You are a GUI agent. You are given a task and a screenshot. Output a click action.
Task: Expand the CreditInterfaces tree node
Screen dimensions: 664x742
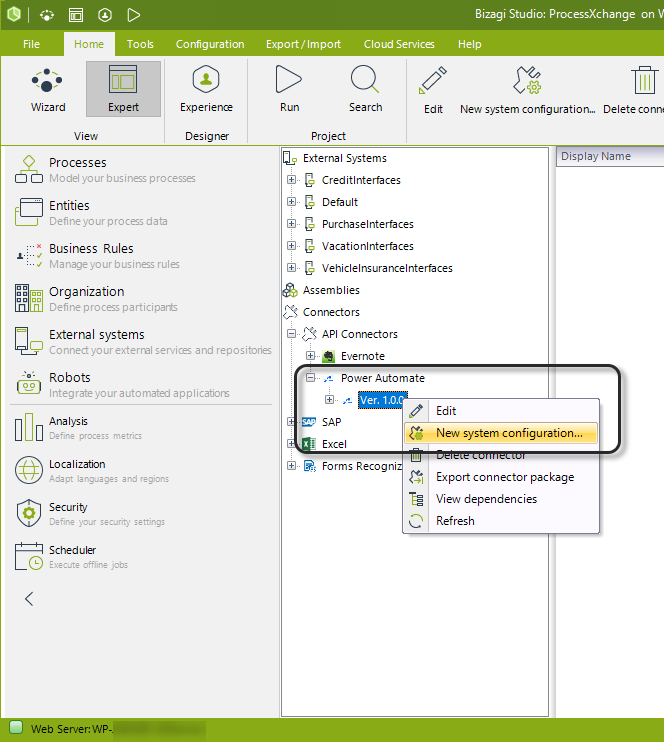(291, 180)
